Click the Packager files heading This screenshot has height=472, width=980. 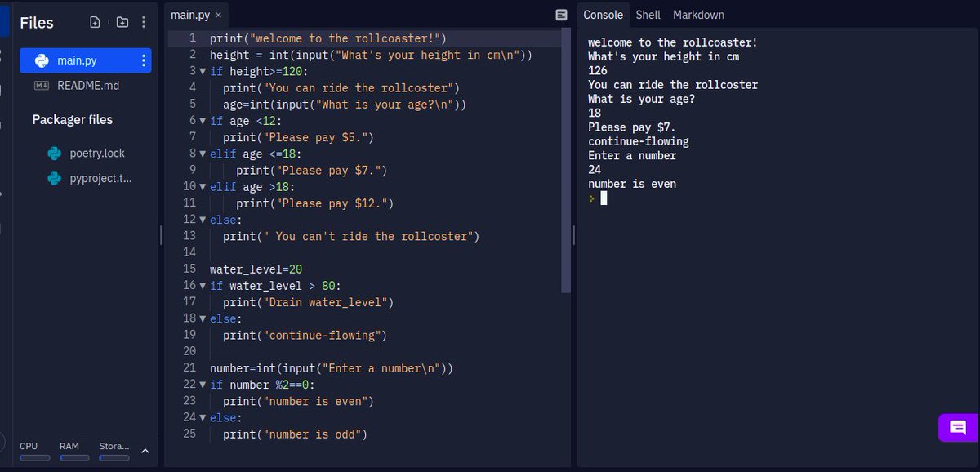click(x=73, y=119)
